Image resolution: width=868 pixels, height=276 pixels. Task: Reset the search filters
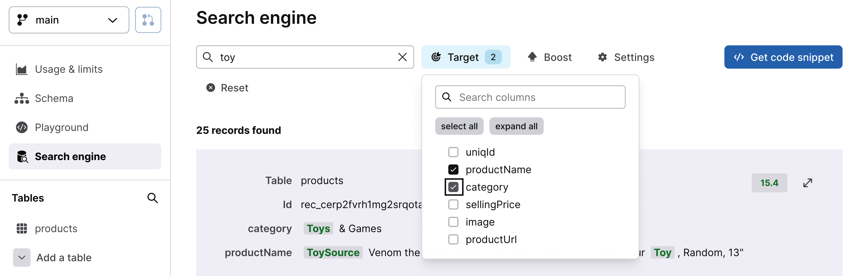227,88
